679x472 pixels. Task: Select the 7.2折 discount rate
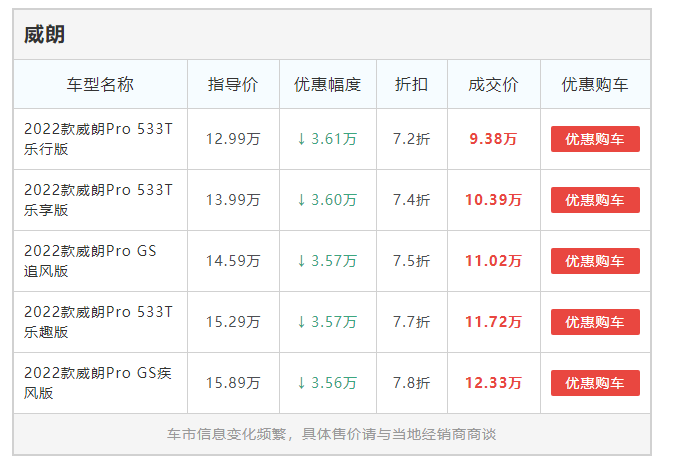(411, 139)
